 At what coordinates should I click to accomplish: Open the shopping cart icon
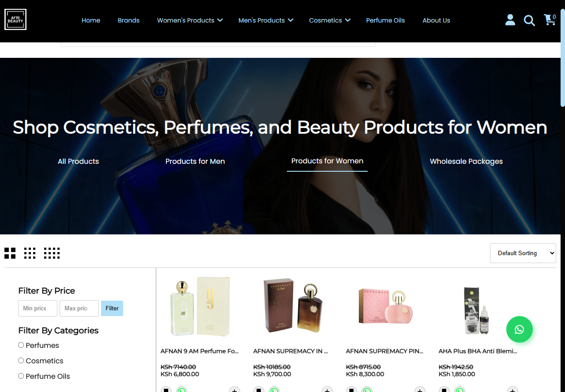coord(550,20)
